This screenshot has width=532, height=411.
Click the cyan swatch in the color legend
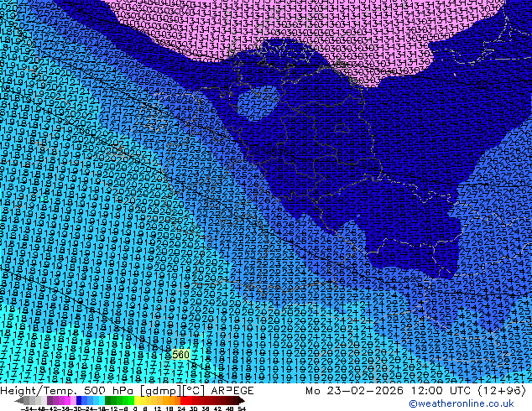(102, 400)
